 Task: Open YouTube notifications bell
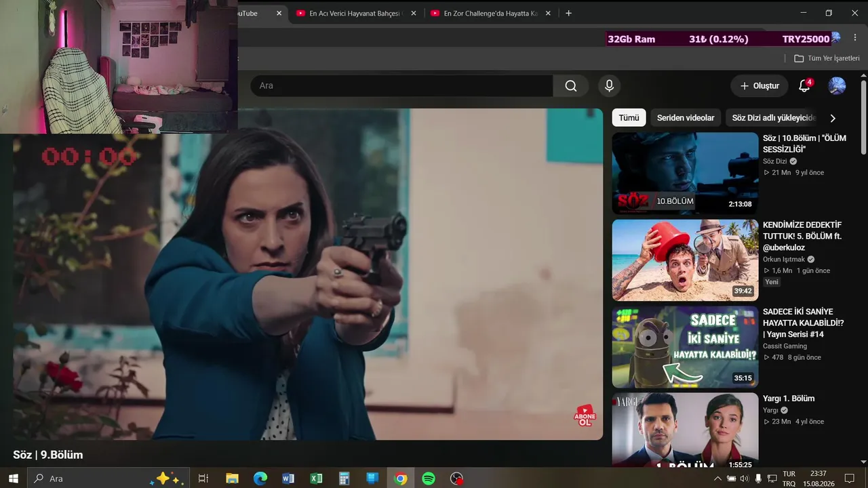804,86
